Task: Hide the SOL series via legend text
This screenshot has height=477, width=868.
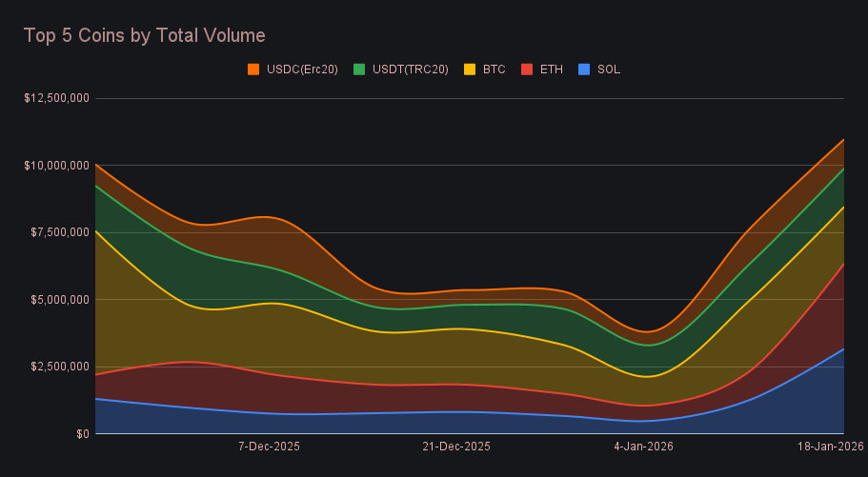Action: [x=609, y=70]
